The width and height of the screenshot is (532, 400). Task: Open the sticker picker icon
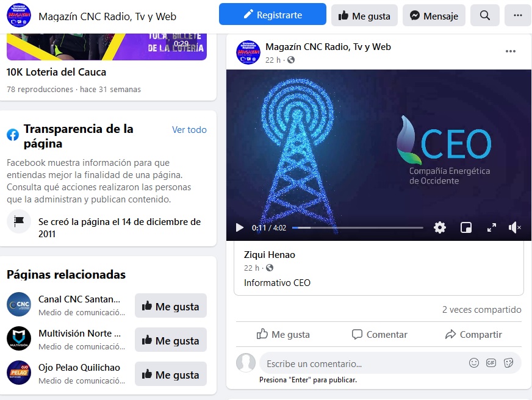click(x=508, y=363)
